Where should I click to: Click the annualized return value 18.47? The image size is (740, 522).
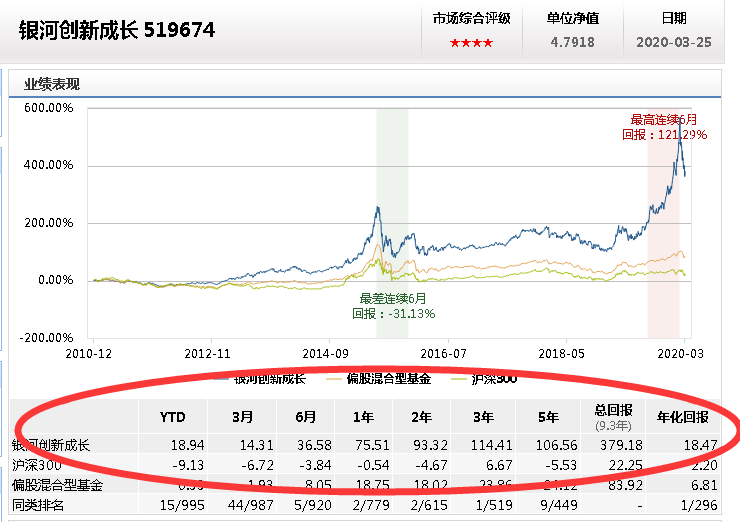click(x=700, y=445)
